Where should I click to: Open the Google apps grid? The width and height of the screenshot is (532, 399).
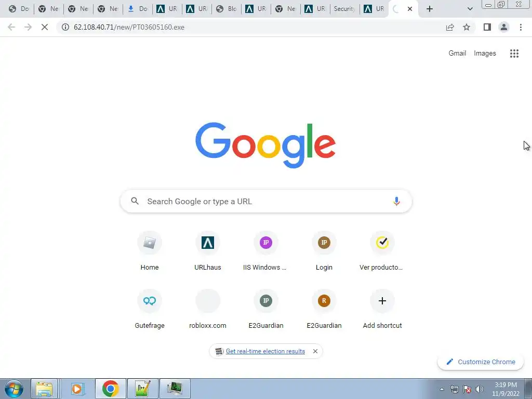(514, 54)
